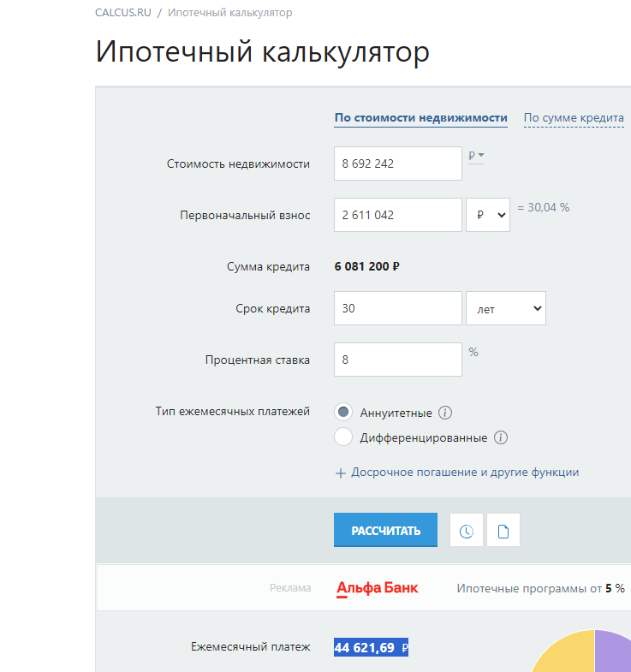The width and height of the screenshot is (631, 672).
Task: Open calculation history clock icon
Action: tap(467, 531)
